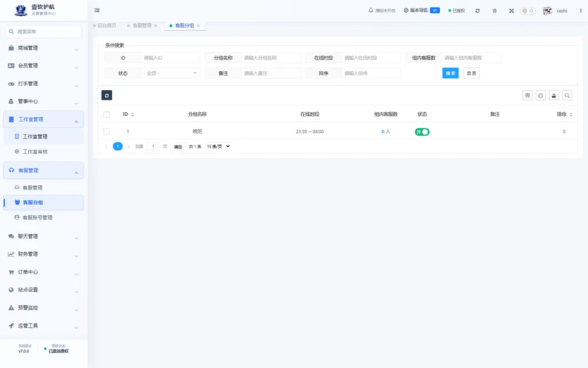The height and width of the screenshot is (368, 588).
Task: Click the top bar refresh icon
Action: pos(477,11)
